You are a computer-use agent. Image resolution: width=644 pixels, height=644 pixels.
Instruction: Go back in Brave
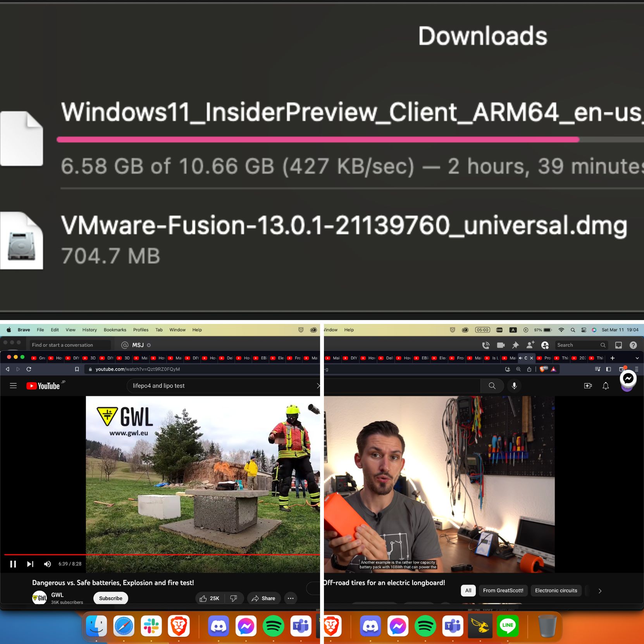7,369
